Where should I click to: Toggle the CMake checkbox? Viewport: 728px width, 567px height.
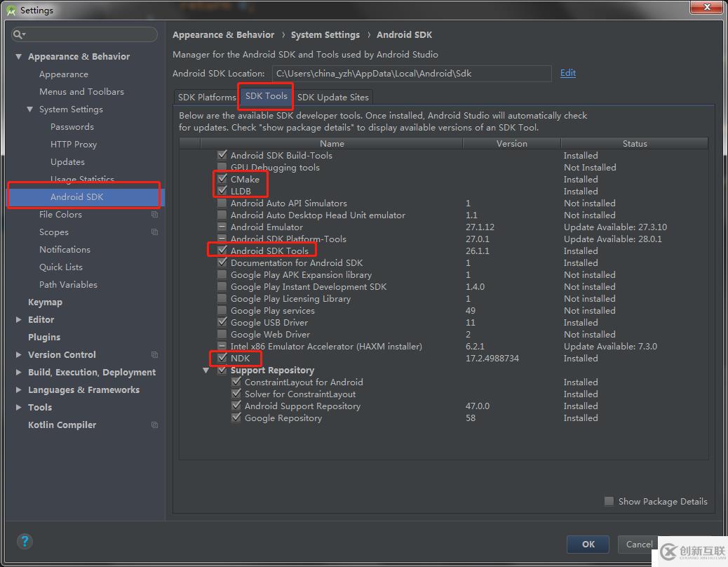point(222,179)
